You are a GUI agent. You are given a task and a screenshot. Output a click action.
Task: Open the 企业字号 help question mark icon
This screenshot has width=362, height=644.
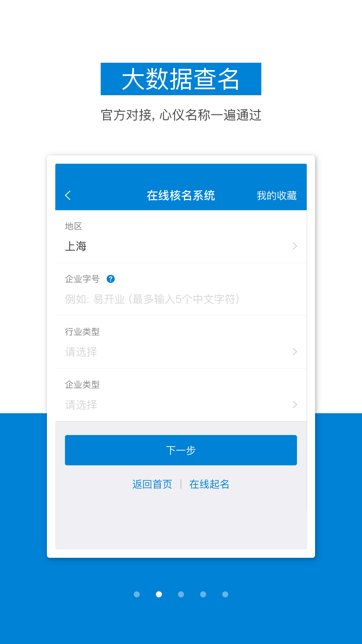111,279
